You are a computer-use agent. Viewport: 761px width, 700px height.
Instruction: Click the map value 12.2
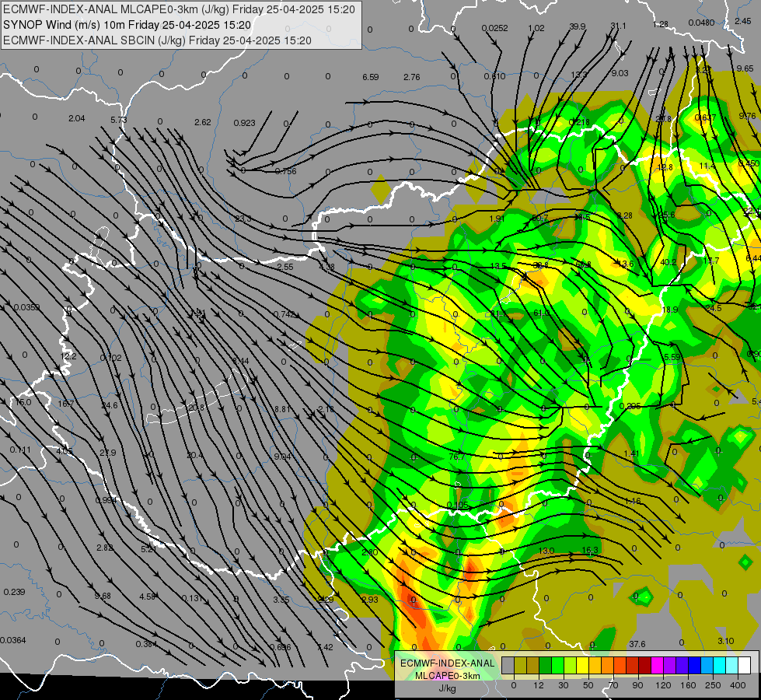[68, 356]
